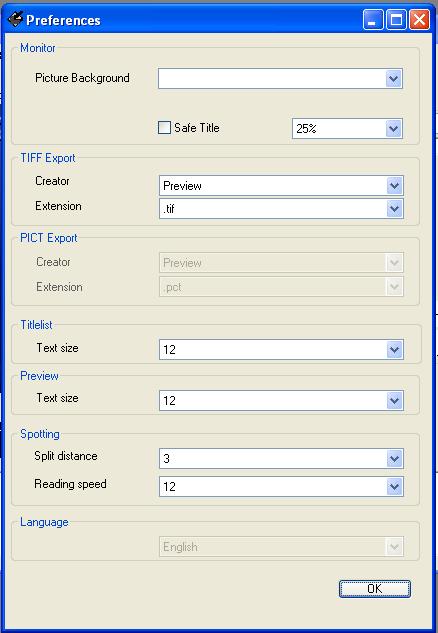
Task: Open the Titlelist Text size dropdown arrow
Action: coord(394,350)
